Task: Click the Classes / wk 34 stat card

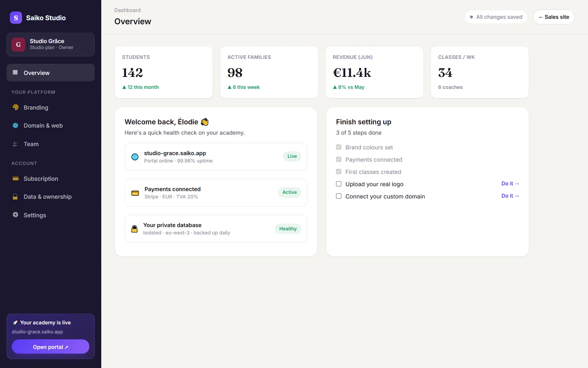Action: pyautogui.click(x=480, y=72)
